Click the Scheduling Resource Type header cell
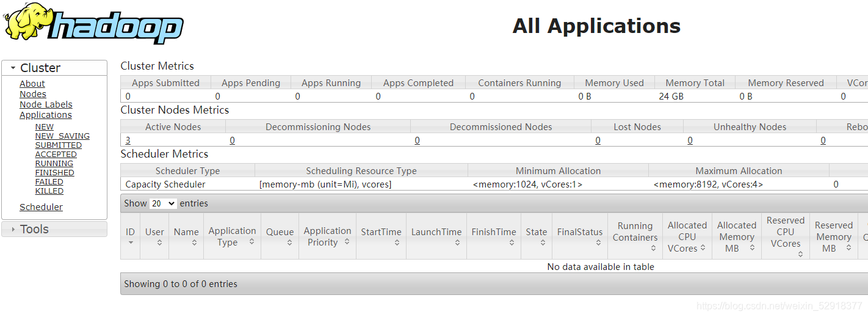 pyautogui.click(x=361, y=171)
